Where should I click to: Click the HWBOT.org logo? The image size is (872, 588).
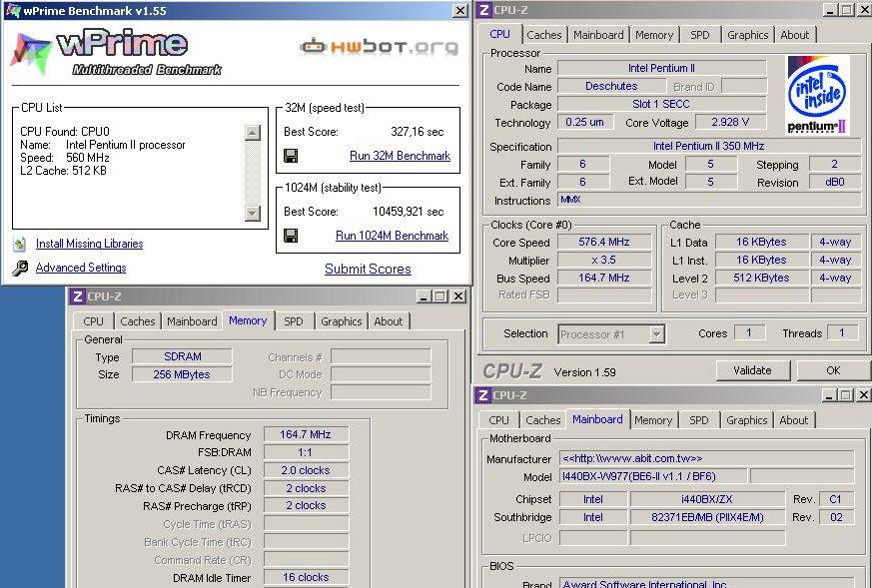pyautogui.click(x=380, y=47)
